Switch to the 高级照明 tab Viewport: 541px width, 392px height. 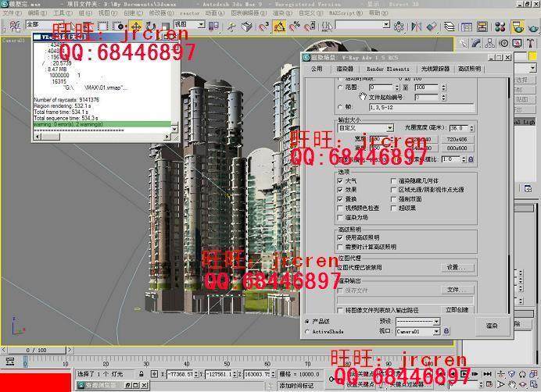(x=469, y=69)
